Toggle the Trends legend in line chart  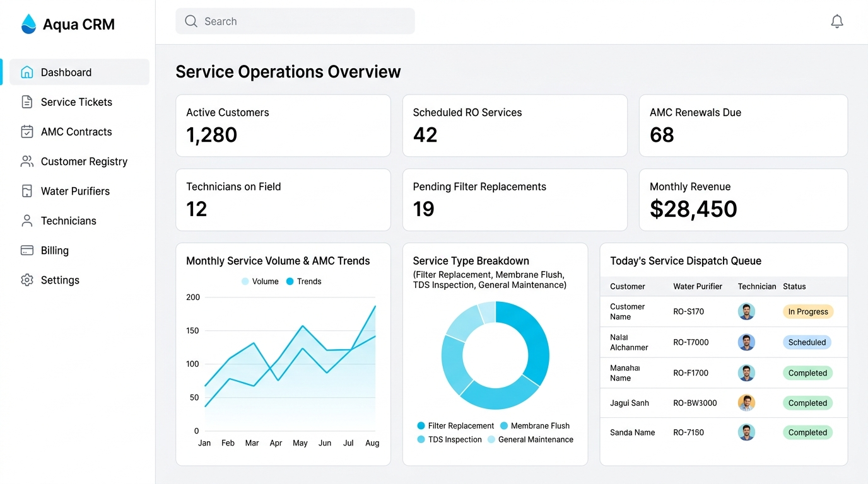pos(303,282)
